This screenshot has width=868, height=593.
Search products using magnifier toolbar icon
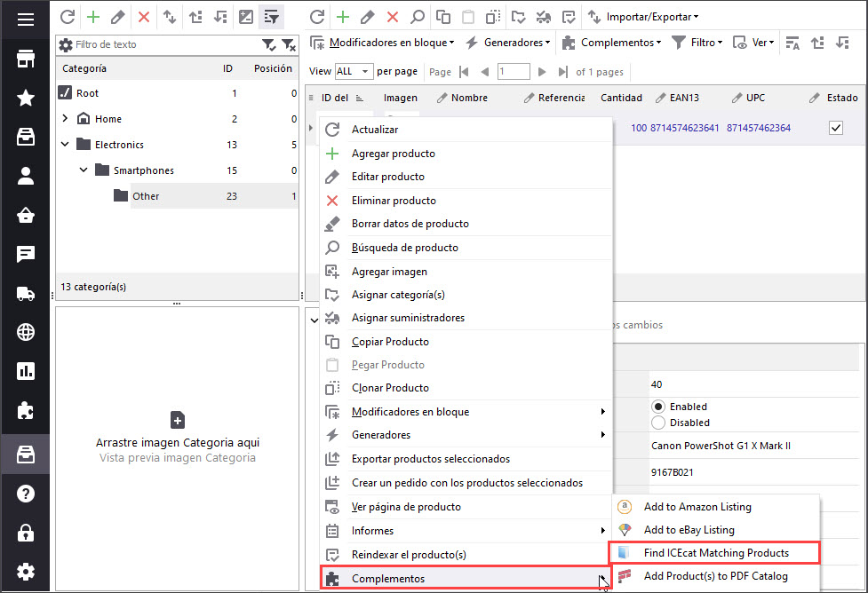point(418,17)
